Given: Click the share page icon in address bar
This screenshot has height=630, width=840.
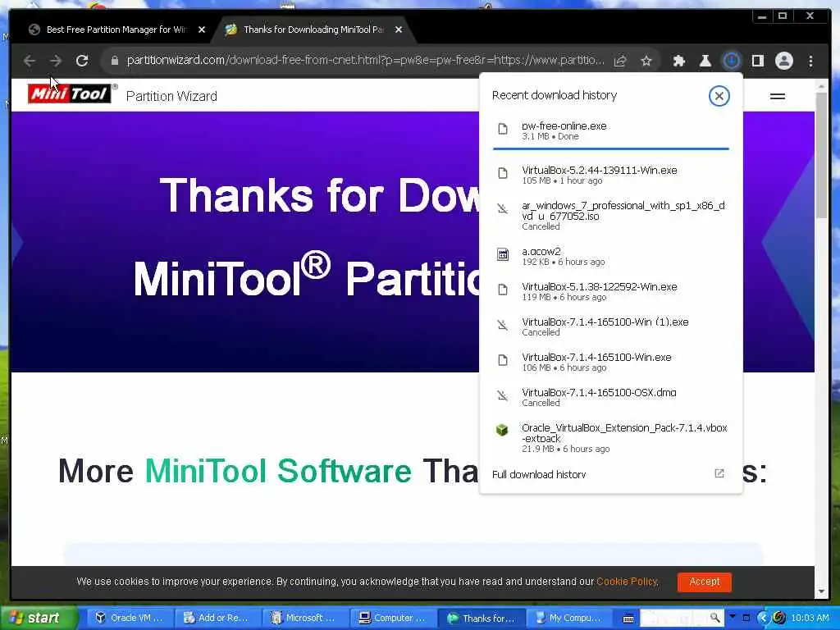Looking at the screenshot, I should (620, 61).
